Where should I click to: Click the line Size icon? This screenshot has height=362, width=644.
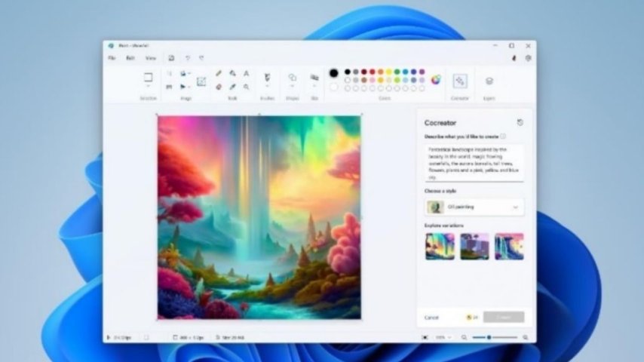pos(314,77)
